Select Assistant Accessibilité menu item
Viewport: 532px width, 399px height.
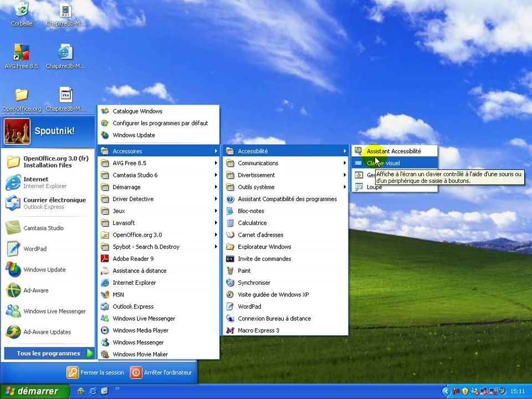coord(393,151)
